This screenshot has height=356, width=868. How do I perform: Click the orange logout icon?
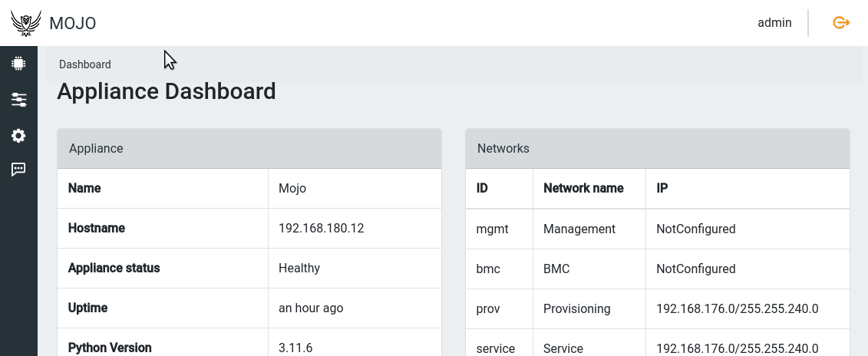(841, 23)
